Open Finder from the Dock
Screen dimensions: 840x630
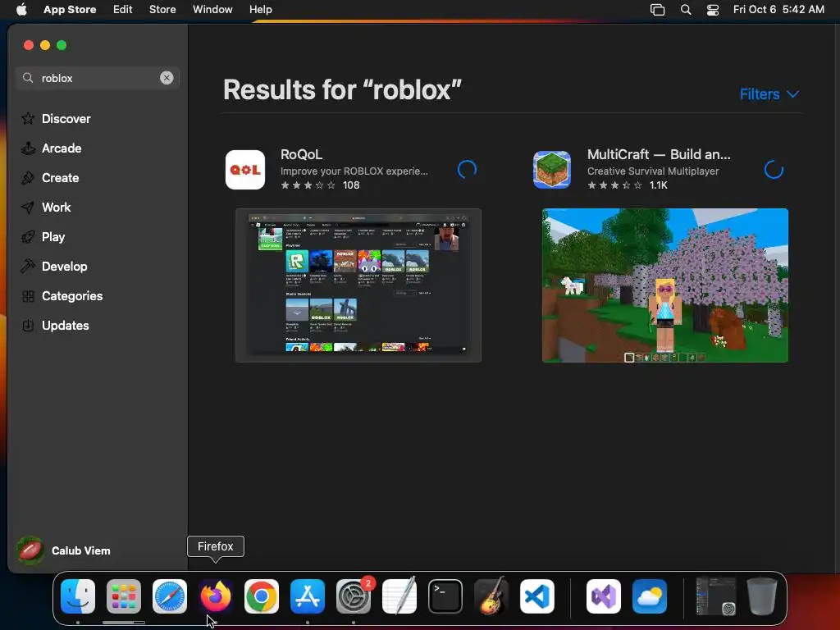coord(78,596)
